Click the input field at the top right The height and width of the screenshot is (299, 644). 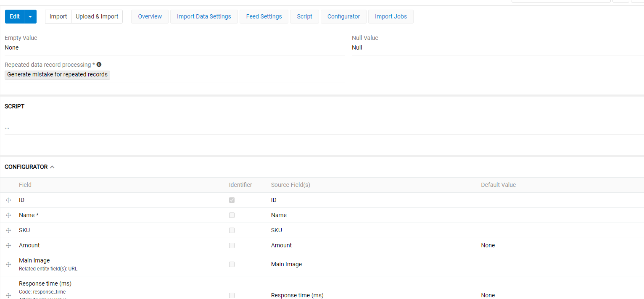[561, 1]
